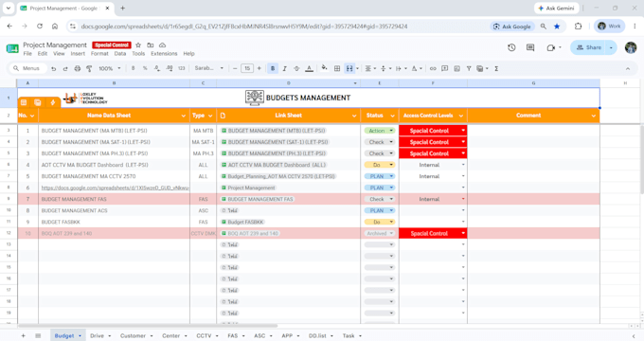The image size is (644, 341).
Task: Open Name Data Sheet header dropdown
Action: click(x=183, y=116)
